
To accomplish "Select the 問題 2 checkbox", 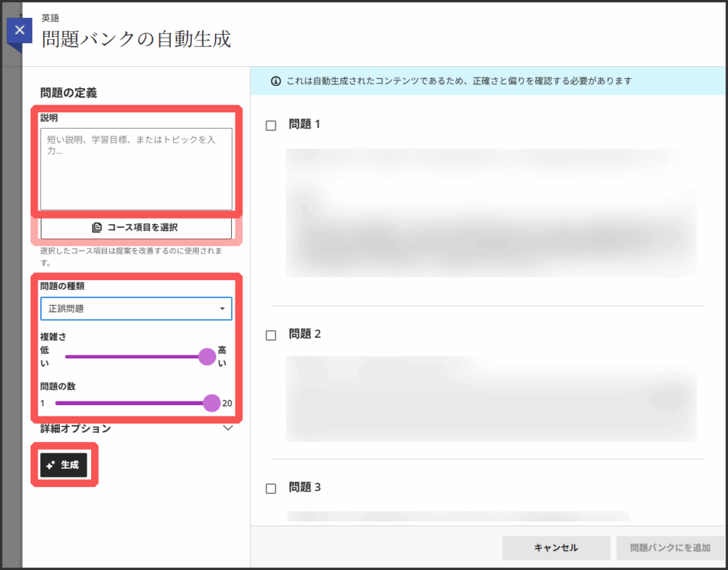I will tap(271, 335).
